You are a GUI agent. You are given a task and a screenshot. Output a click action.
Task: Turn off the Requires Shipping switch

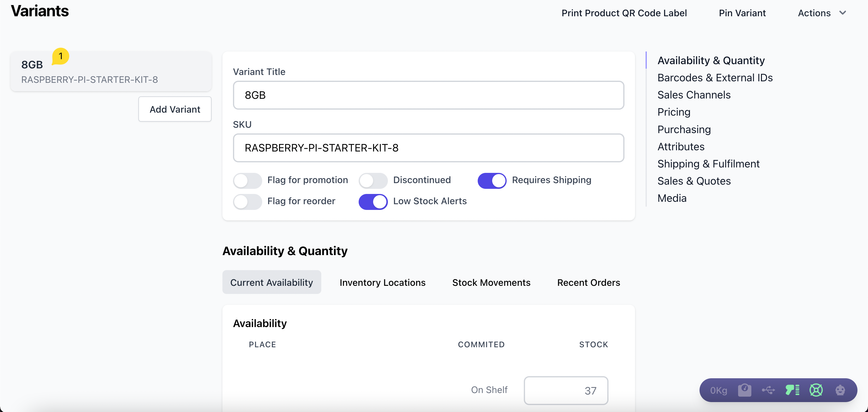[492, 180]
